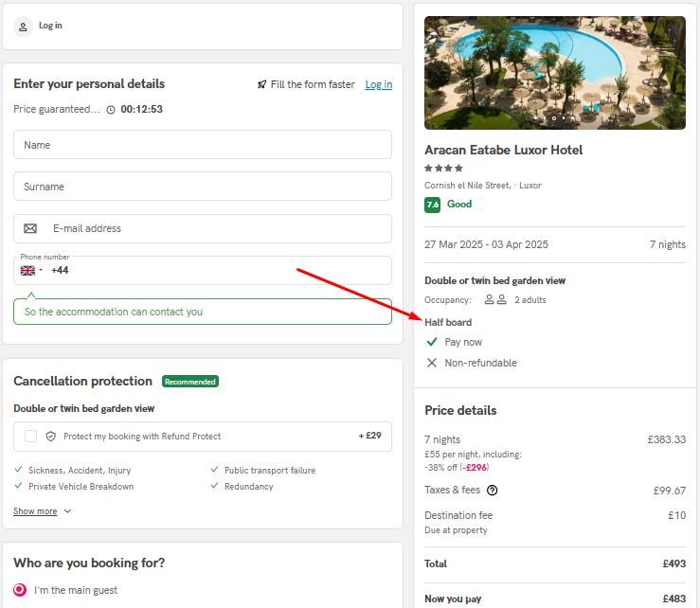Click the hotel star rating icons
Image resolution: width=700 pixels, height=608 pixels.
(443, 169)
